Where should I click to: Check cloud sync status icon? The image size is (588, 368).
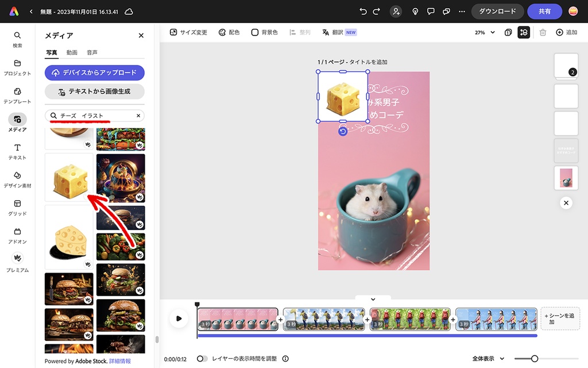click(x=129, y=11)
